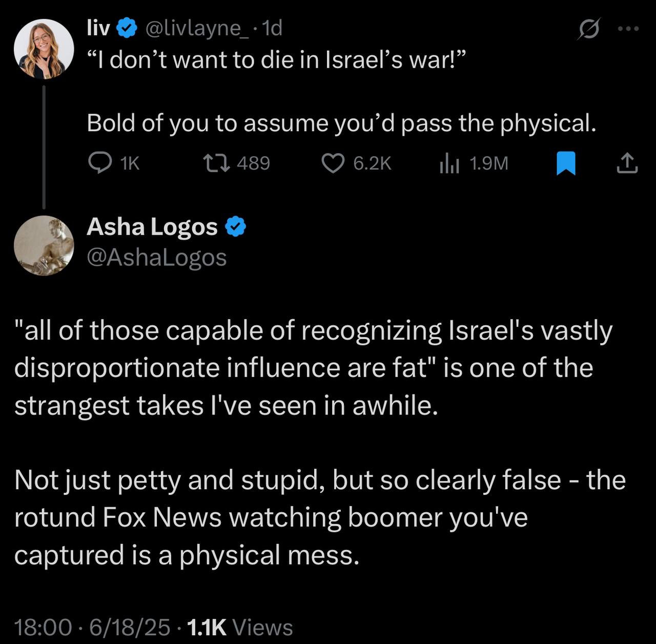Image resolution: width=656 pixels, height=644 pixels.
Task: Click liv's blue verified badge
Action: tap(127, 29)
